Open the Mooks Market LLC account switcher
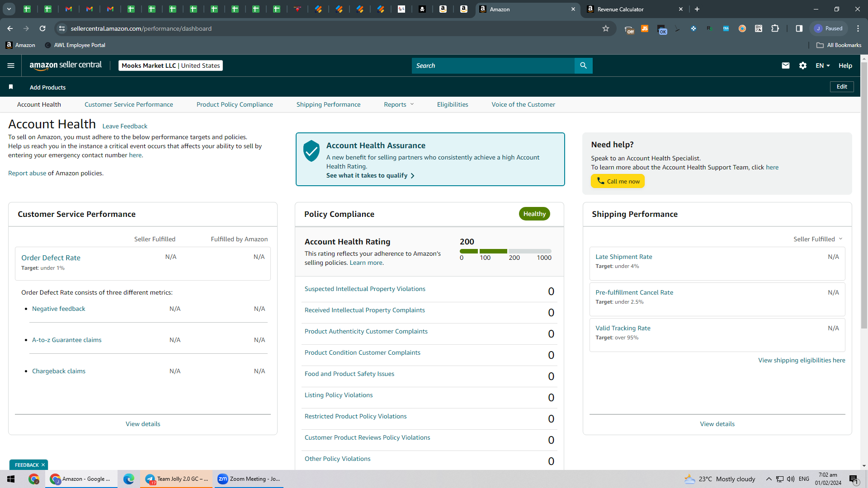 pos(171,66)
